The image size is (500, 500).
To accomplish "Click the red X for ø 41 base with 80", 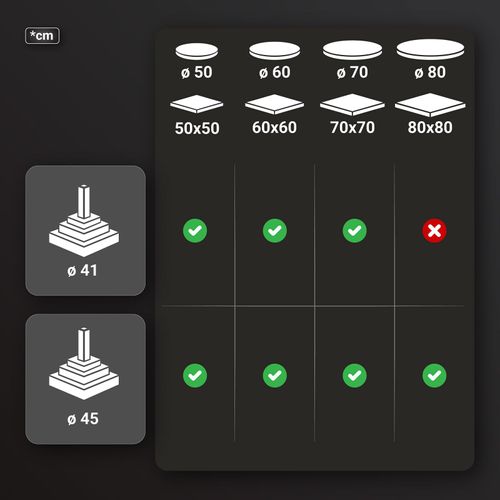I will click(x=434, y=231).
